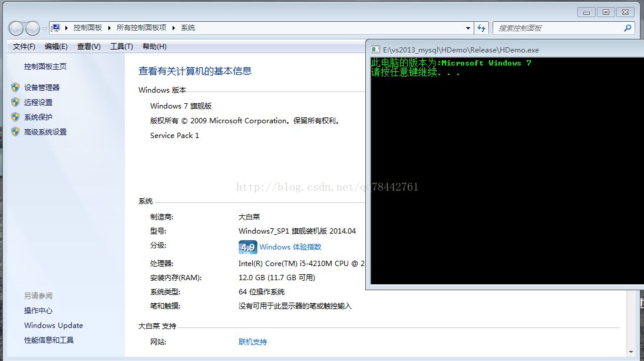Click the Back navigation arrow button

coord(16,28)
